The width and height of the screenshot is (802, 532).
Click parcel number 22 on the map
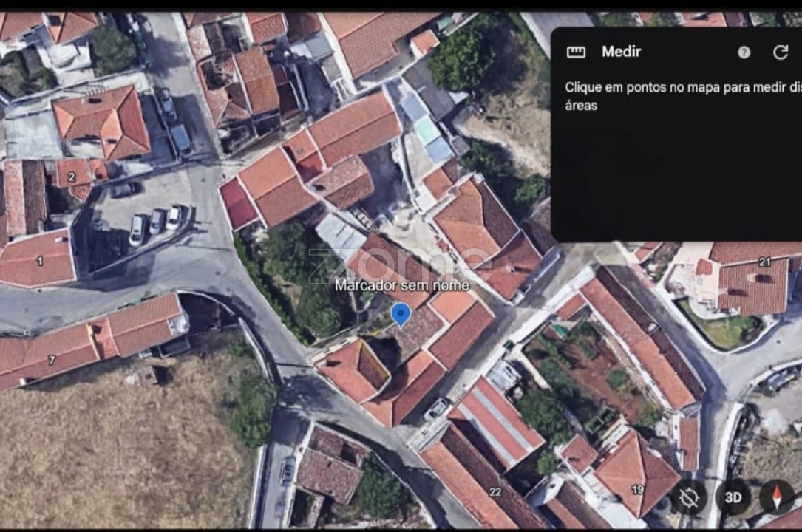pos(497,491)
